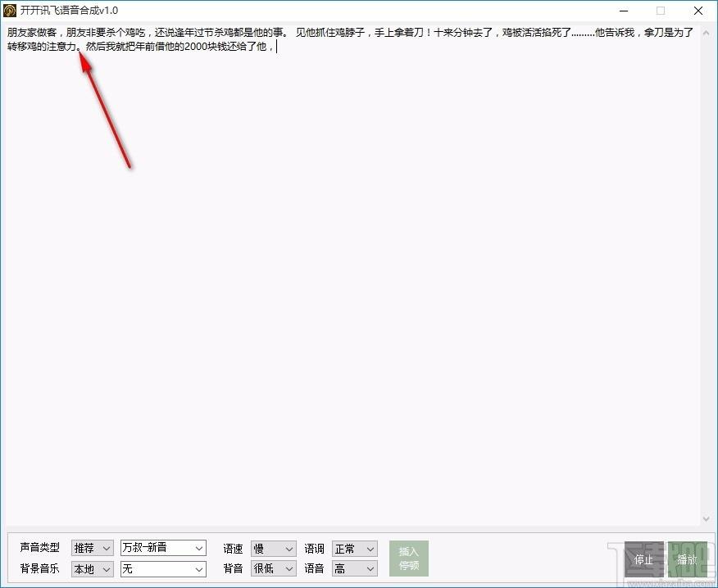Click the app logo icon in title bar
Image resolution: width=718 pixels, height=588 pixels.
click(x=10, y=11)
